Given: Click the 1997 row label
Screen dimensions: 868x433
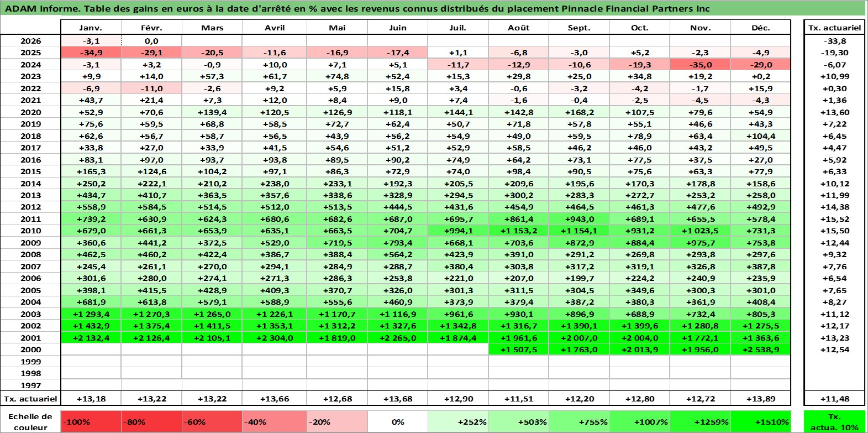Looking at the screenshot, I should pyautogui.click(x=30, y=385).
